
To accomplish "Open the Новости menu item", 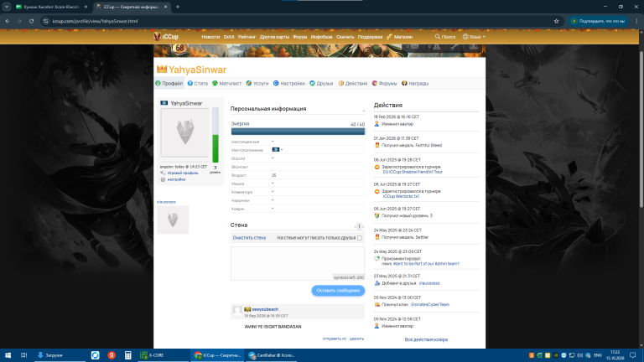I will coord(210,37).
